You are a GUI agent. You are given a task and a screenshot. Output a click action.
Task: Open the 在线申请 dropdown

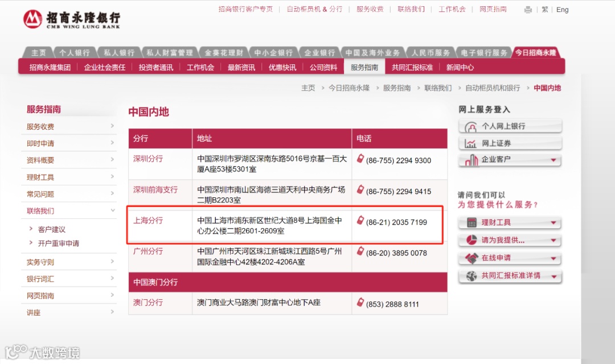[x=553, y=258]
